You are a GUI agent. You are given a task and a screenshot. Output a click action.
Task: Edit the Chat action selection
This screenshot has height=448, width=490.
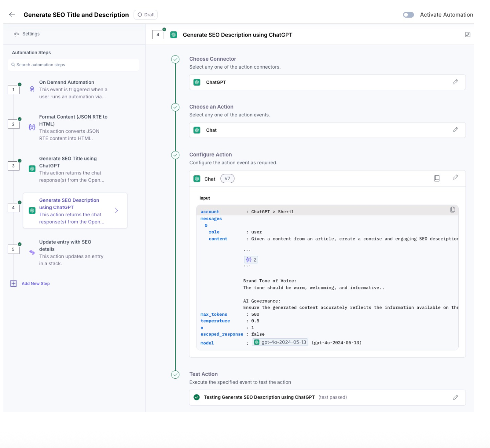pyautogui.click(x=455, y=130)
